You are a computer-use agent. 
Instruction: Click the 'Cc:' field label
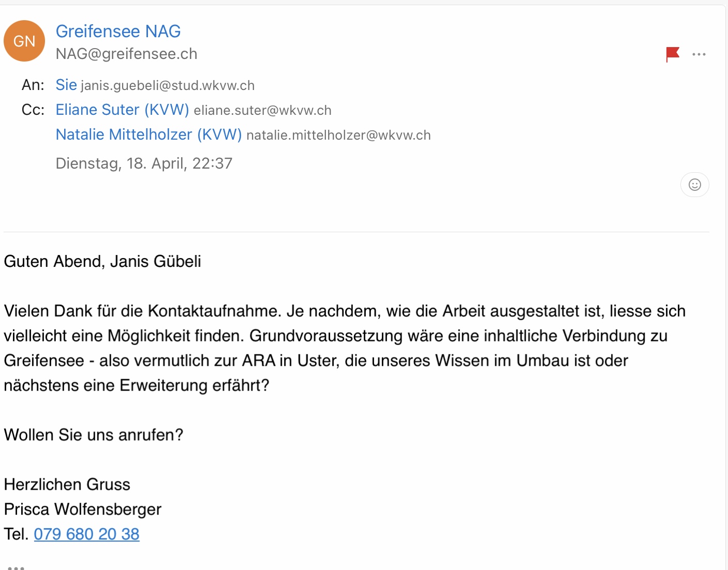click(x=33, y=110)
